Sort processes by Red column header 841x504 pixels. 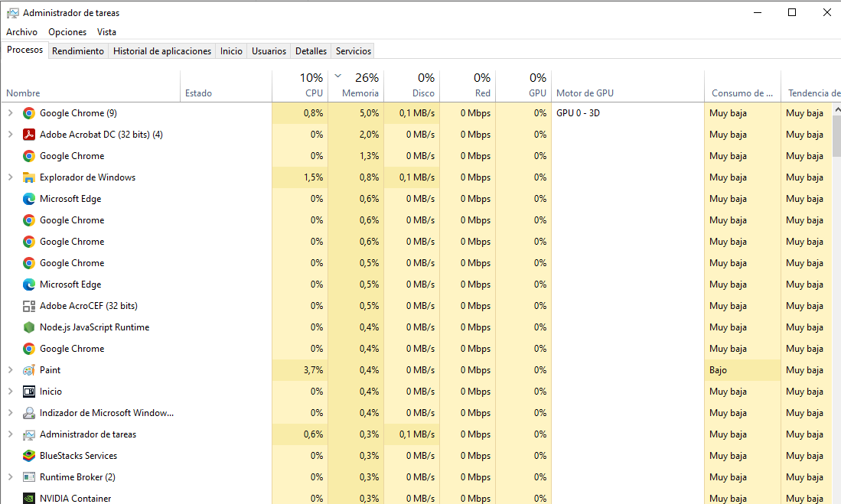click(x=468, y=86)
